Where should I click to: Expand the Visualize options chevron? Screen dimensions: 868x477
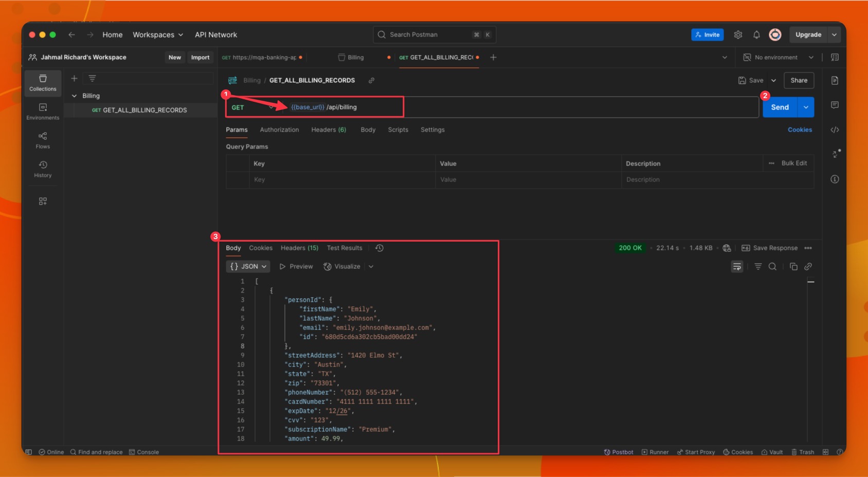[371, 266]
